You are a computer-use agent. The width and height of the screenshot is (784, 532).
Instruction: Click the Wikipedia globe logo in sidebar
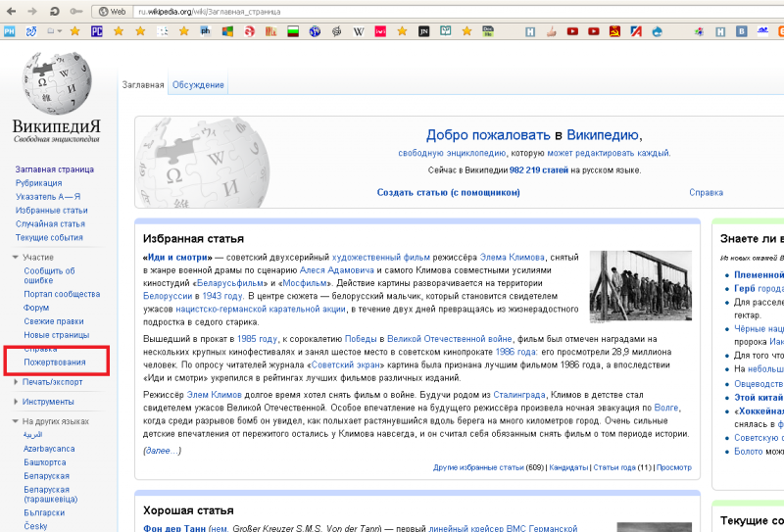56,81
